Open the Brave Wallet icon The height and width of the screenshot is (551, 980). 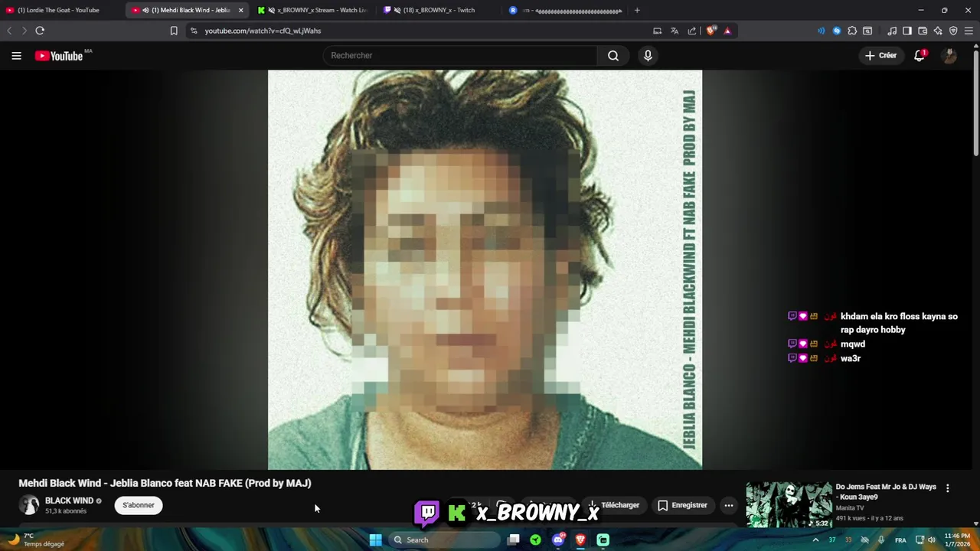point(923,31)
